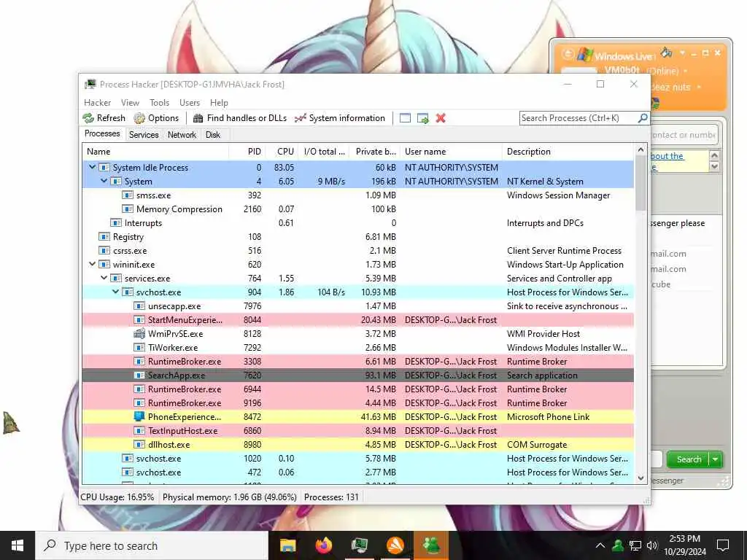Click Search button in Windows Live Messenger
The height and width of the screenshot is (560, 747).
coord(689,459)
